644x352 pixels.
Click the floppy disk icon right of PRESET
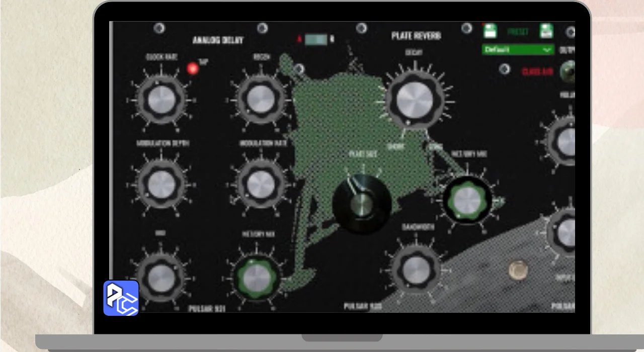546,31
